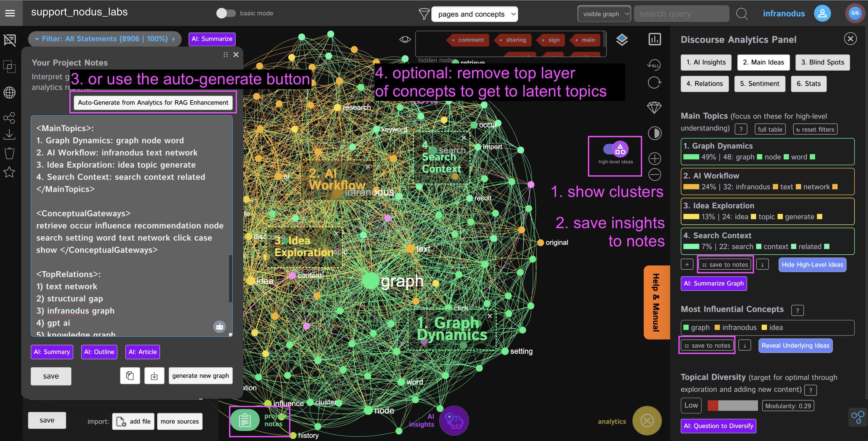Screen dimensions: 868x441
Task: Open the 2. Main Ideas tab
Action: (763, 62)
